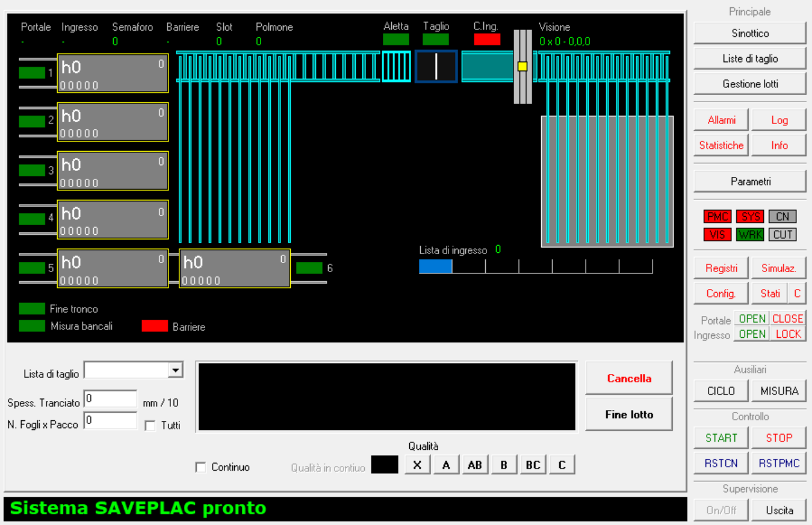Click the PMC red status lamp
Viewport: 812px width, 525px height.
717,217
